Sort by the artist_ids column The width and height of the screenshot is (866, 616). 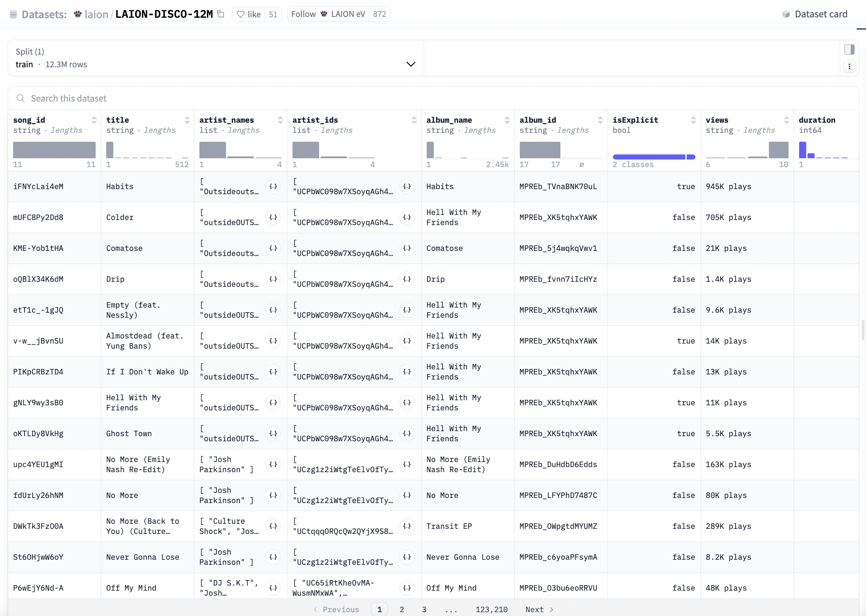414,120
